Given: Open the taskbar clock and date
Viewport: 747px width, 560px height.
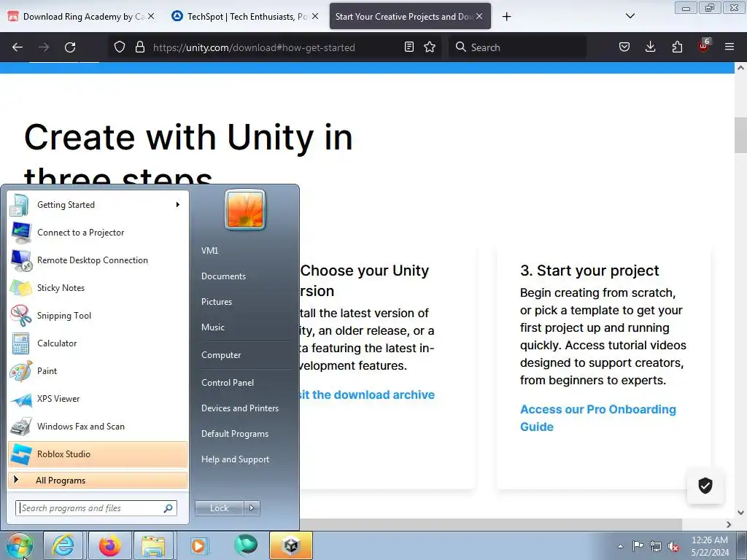Looking at the screenshot, I should pos(709,546).
